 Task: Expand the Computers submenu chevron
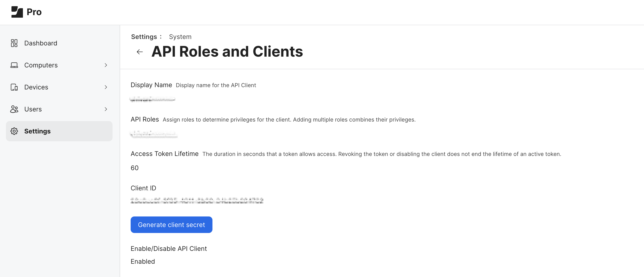106,65
